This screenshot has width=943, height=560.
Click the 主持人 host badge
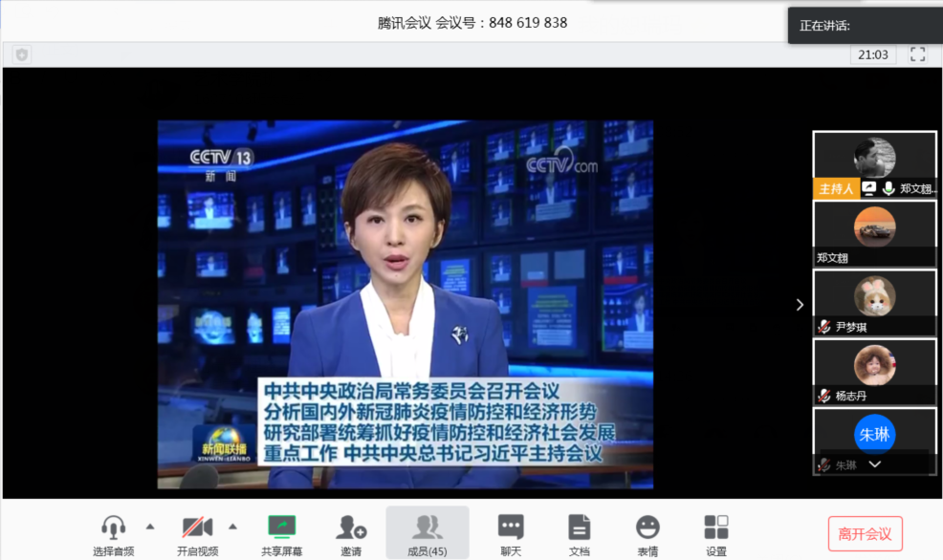835,189
